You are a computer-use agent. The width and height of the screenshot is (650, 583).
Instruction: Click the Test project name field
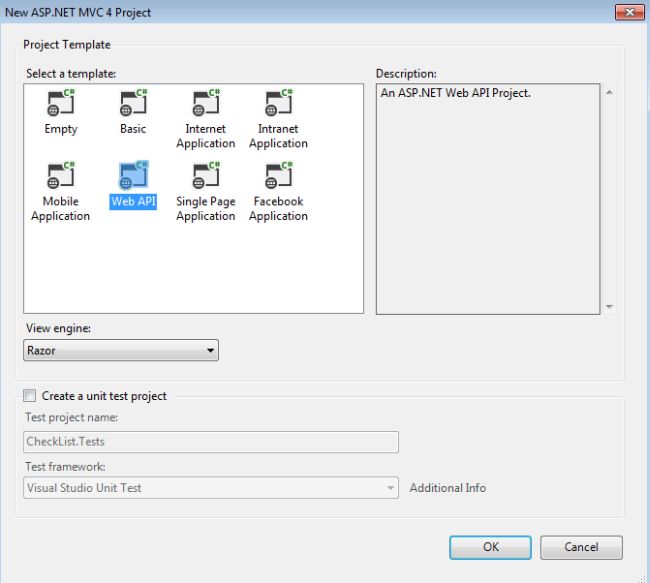pyautogui.click(x=211, y=442)
